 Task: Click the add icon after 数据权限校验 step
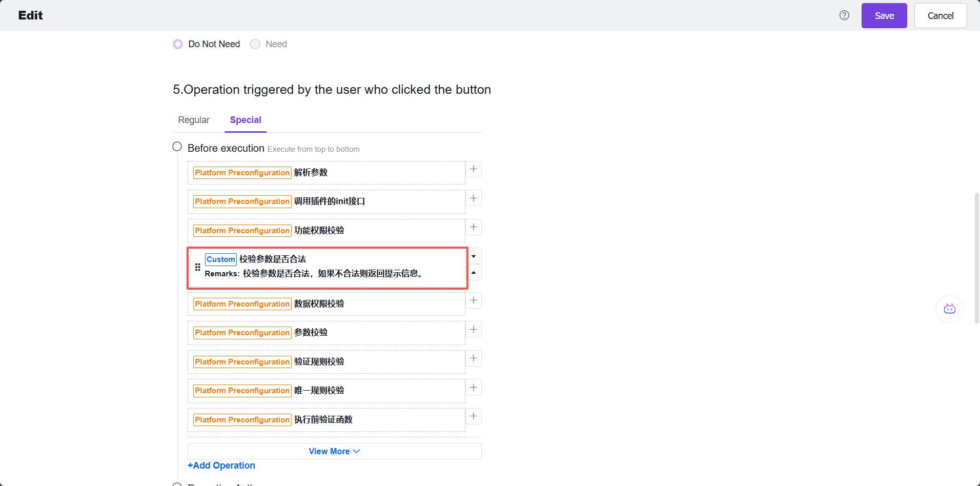point(473,300)
